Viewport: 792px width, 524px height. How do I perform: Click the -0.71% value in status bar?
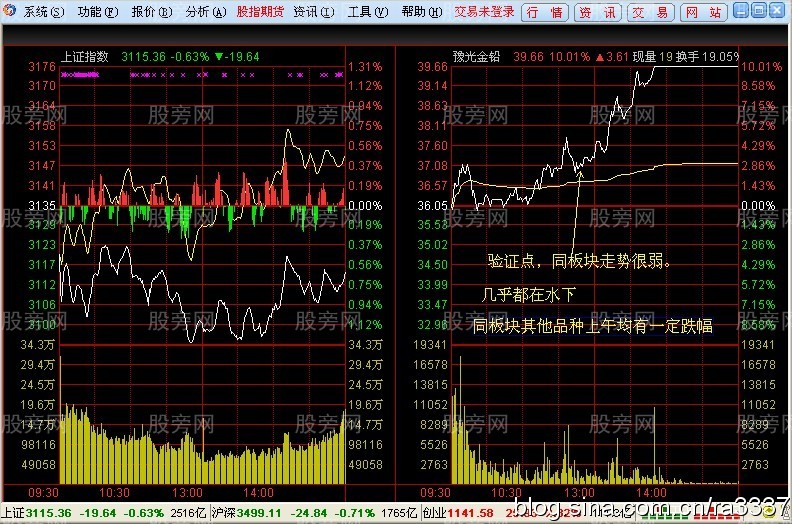354,513
